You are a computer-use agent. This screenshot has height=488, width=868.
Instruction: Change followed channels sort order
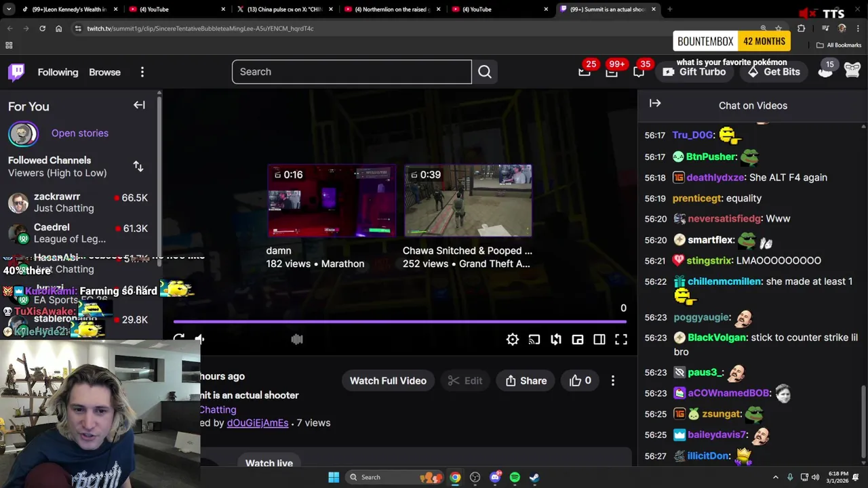click(138, 166)
